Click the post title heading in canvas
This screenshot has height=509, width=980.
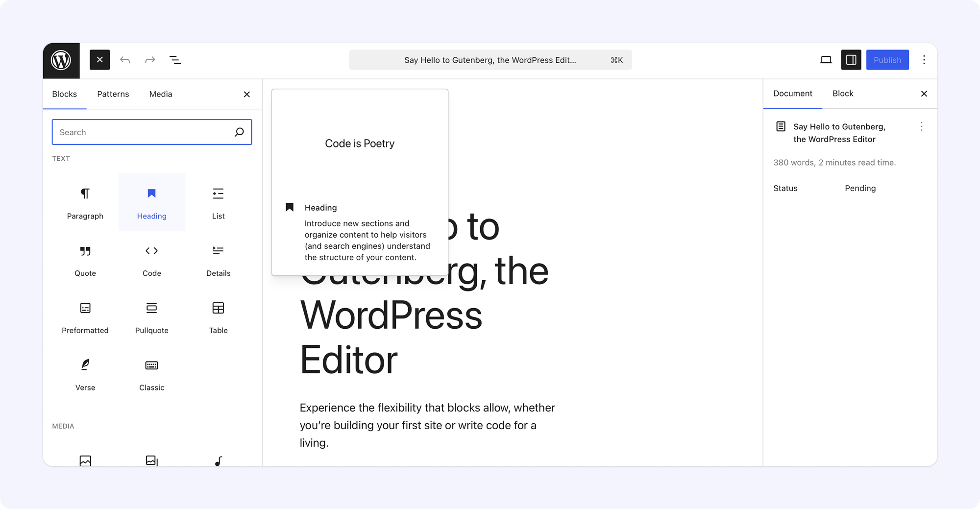(424, 293)
